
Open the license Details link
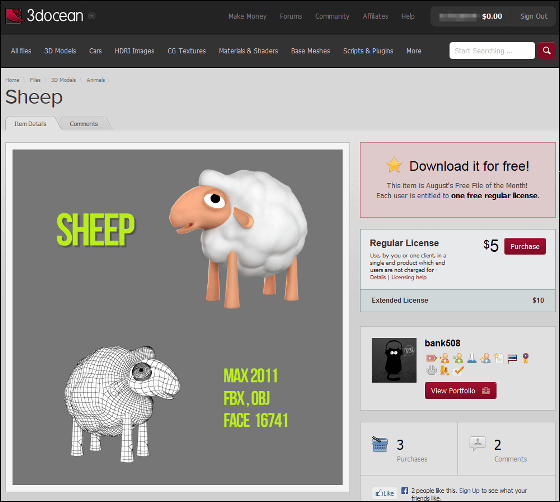pos(378,277)
